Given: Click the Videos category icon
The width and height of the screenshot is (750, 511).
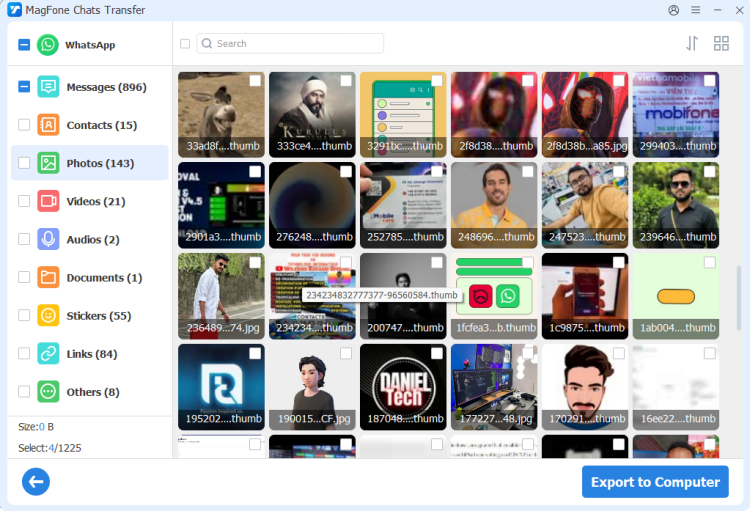Looking at the screenshot, I should (x=48, y=201).
